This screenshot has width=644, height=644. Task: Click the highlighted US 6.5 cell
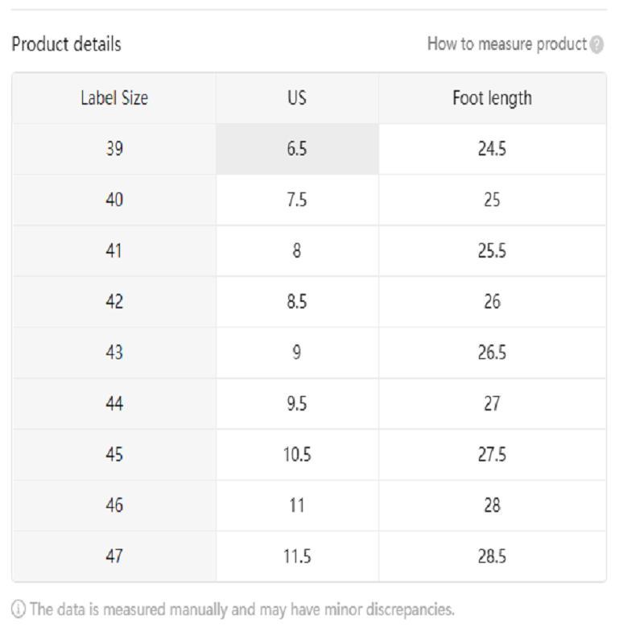point(297,149)
